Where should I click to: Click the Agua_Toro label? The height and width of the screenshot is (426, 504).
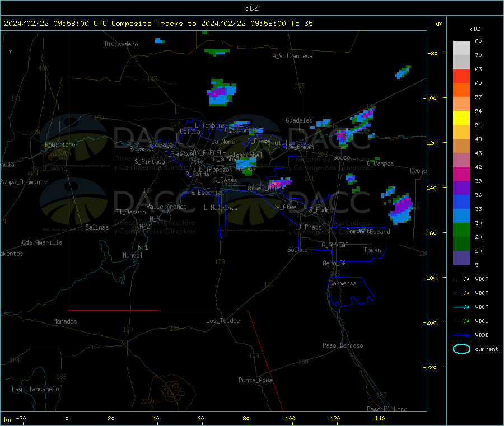coord(60,144)
